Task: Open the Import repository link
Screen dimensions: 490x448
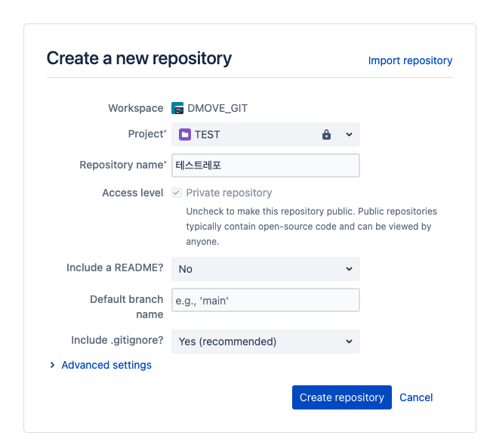Action: [410, 60]
